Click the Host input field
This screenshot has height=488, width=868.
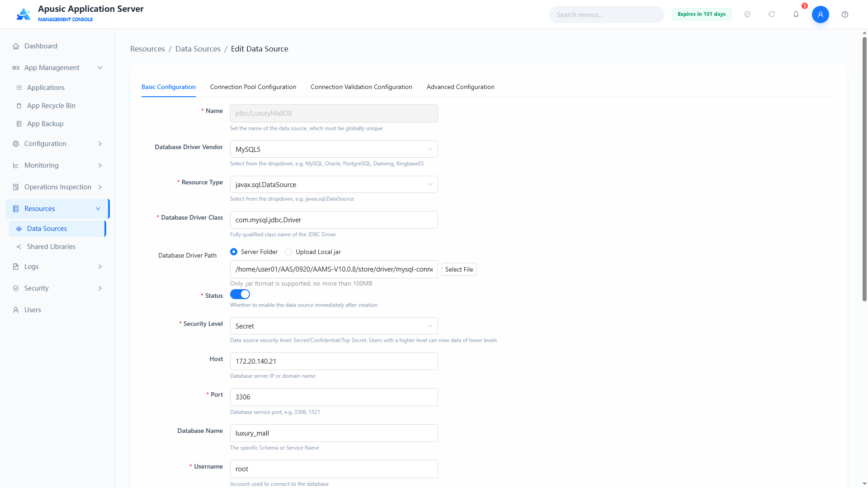click(334, 361)
